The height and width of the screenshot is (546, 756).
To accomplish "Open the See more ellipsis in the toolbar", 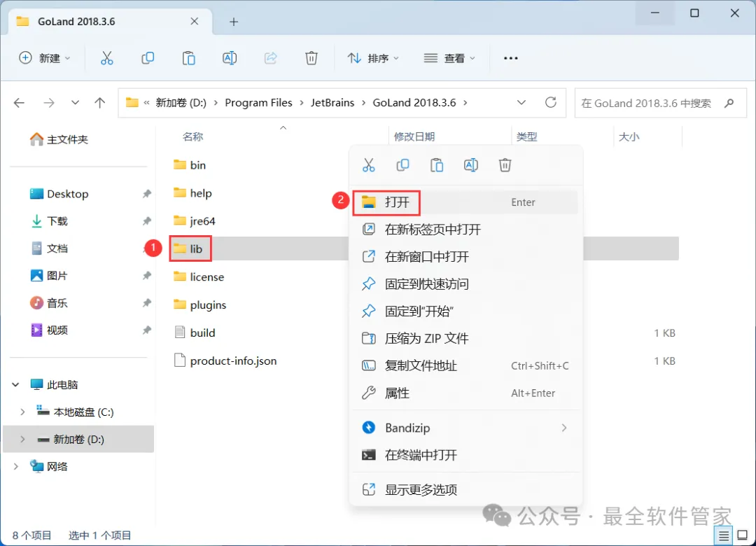I will [510, 58].
